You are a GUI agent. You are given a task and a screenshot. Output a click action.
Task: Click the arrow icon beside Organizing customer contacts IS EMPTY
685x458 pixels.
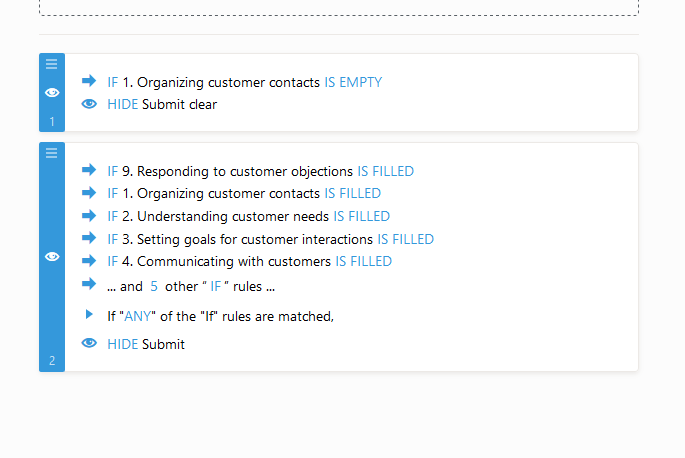click(x=89, y=81)
